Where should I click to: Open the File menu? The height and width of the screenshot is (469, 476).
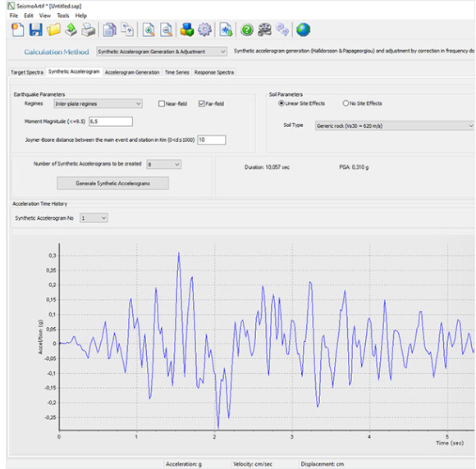(14, 16)
